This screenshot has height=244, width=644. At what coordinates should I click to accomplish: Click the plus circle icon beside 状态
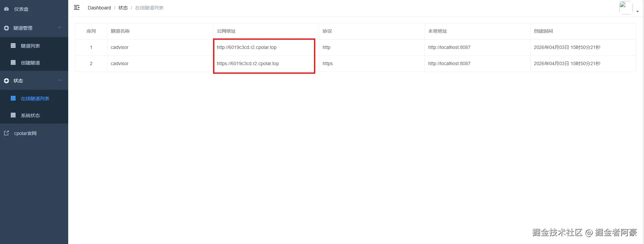6,81
